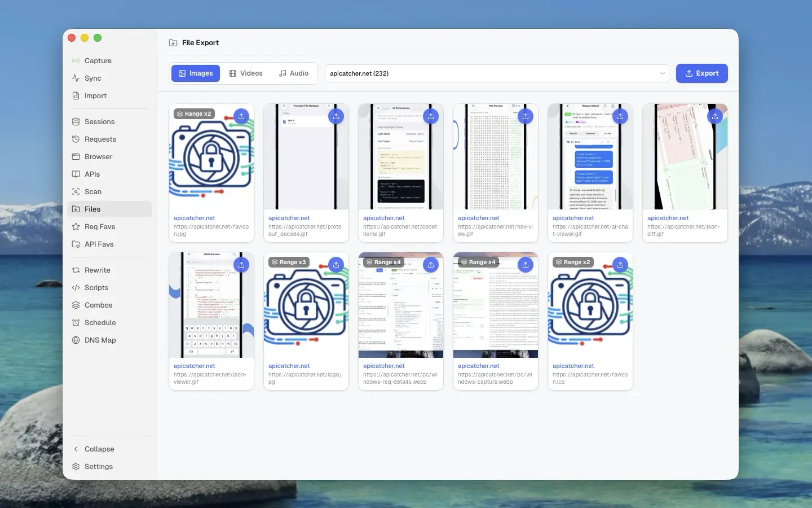
Task: Switch to the Videos tab
Action: tap(246, 73)
